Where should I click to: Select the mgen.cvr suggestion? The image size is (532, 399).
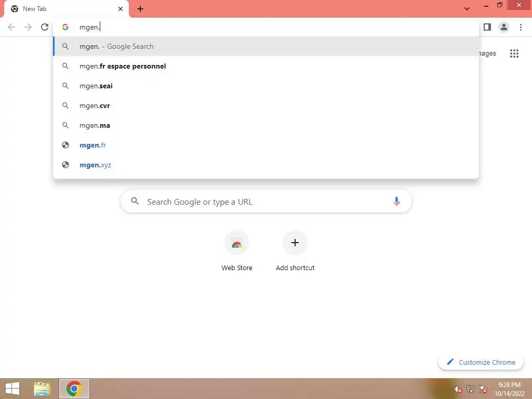tap(266, 105)
